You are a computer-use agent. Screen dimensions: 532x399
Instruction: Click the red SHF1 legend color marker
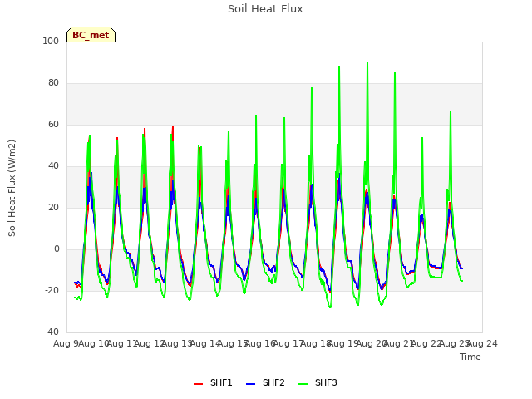click(x=198, y=384)
